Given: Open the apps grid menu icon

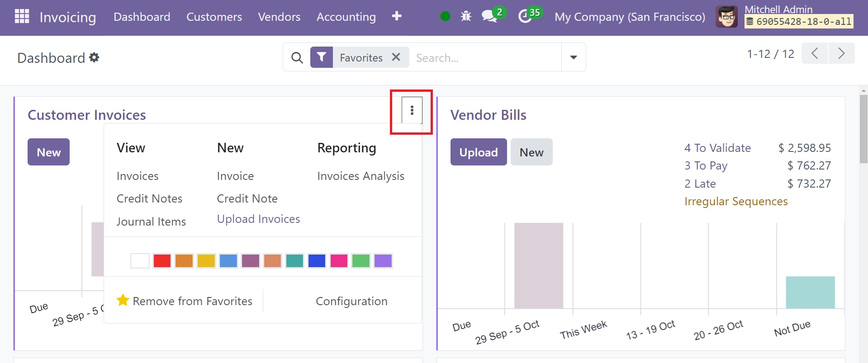Looking at the screenshot, I should point(22,16).
